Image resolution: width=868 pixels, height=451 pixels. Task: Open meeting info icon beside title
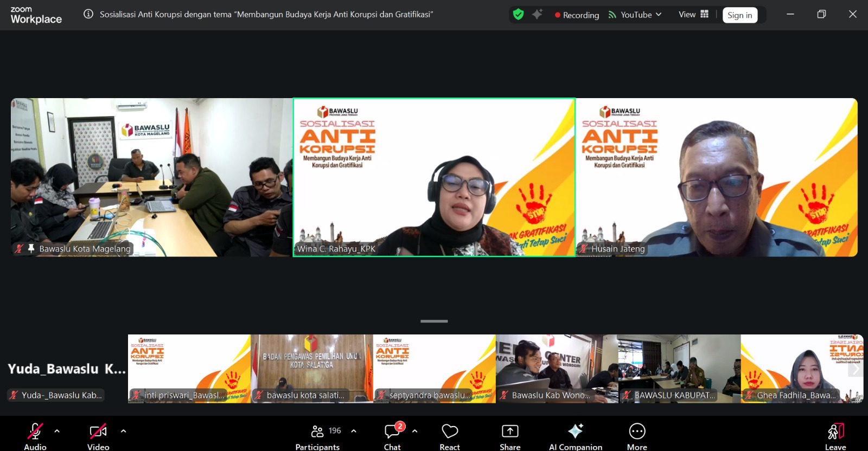(88, 14)
